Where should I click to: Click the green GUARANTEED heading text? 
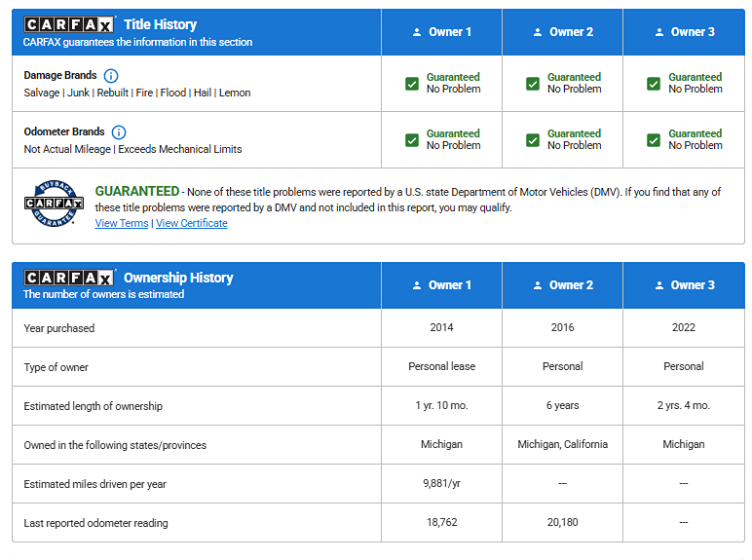point(136,191)
